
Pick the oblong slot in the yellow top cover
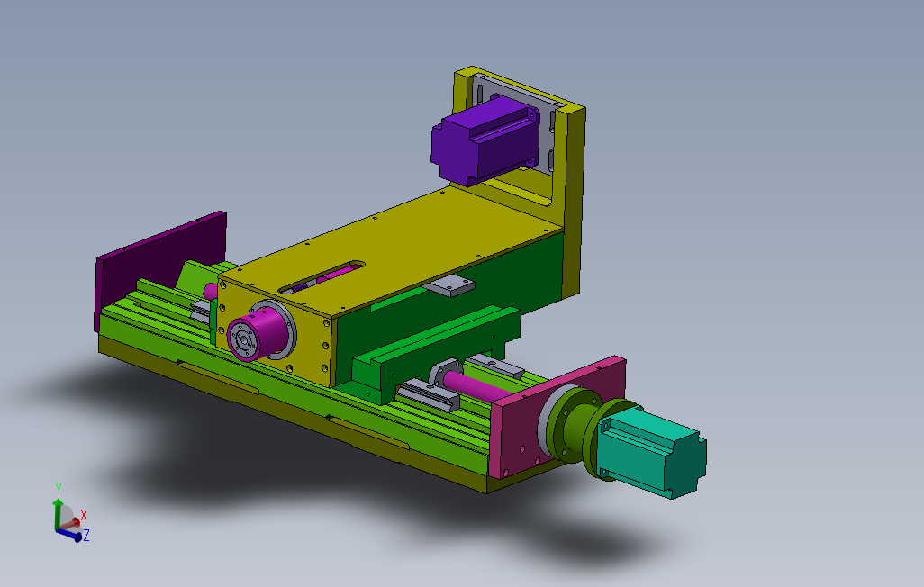tap(322, 276)
